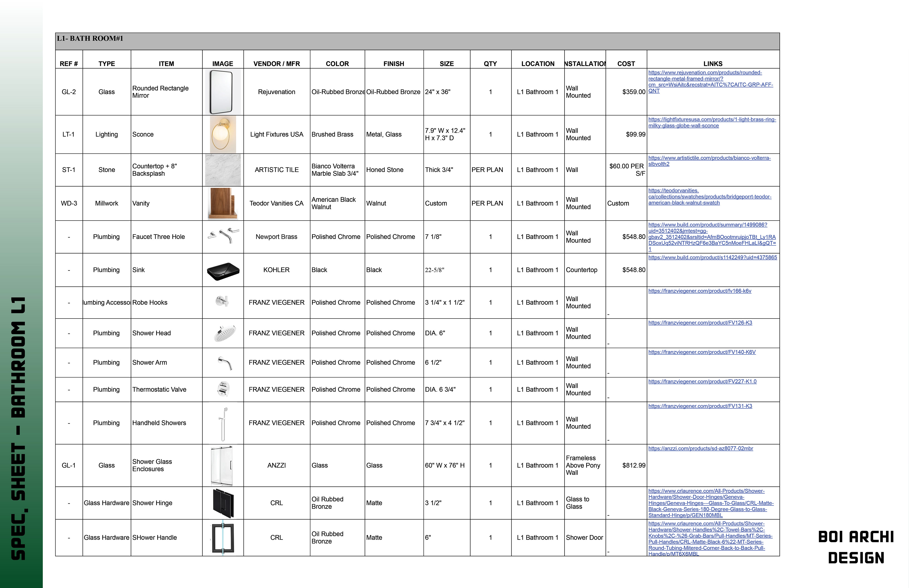
Task: Click the shower glass enclosure image
Action: coord(222,465)
